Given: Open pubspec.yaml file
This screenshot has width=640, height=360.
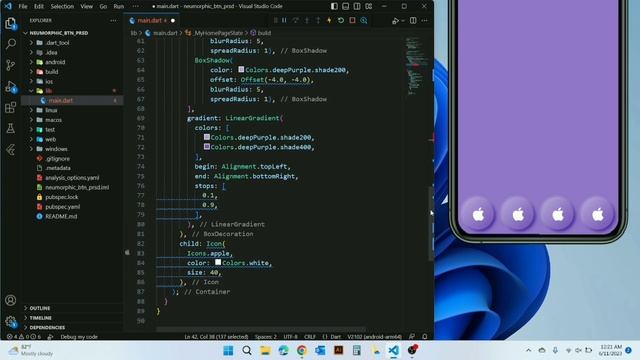Looking at the screenshot, I should click(x=62, y=207).
